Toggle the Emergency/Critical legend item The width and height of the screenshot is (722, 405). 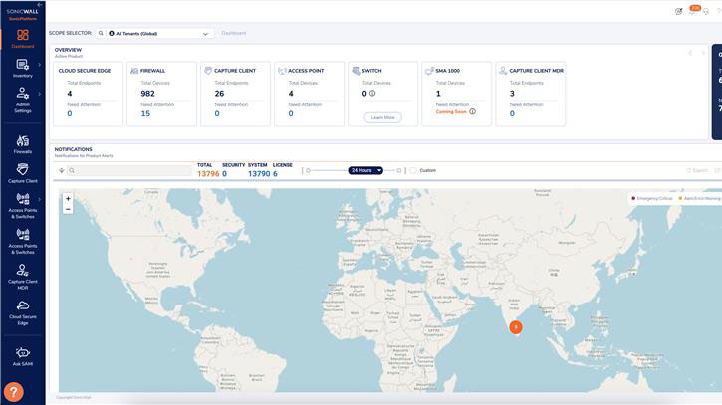652,198
